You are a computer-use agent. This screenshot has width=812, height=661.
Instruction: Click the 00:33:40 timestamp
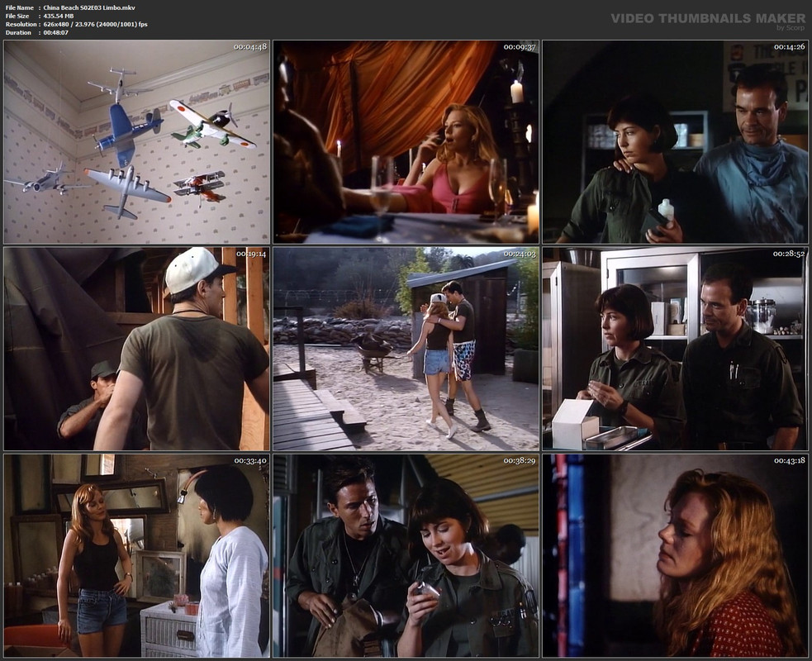(250, 460)
